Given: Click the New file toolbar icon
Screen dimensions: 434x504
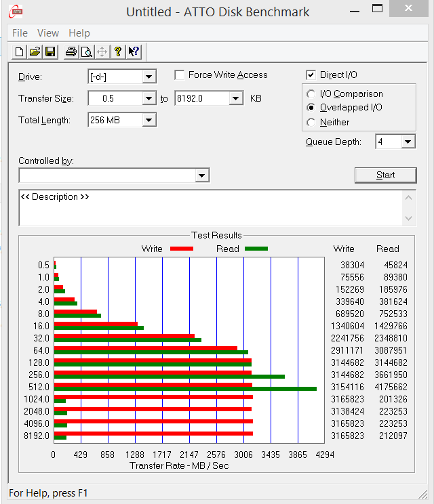Looking at the screenshot, I should pyautogui.click(x=20, y=51).
